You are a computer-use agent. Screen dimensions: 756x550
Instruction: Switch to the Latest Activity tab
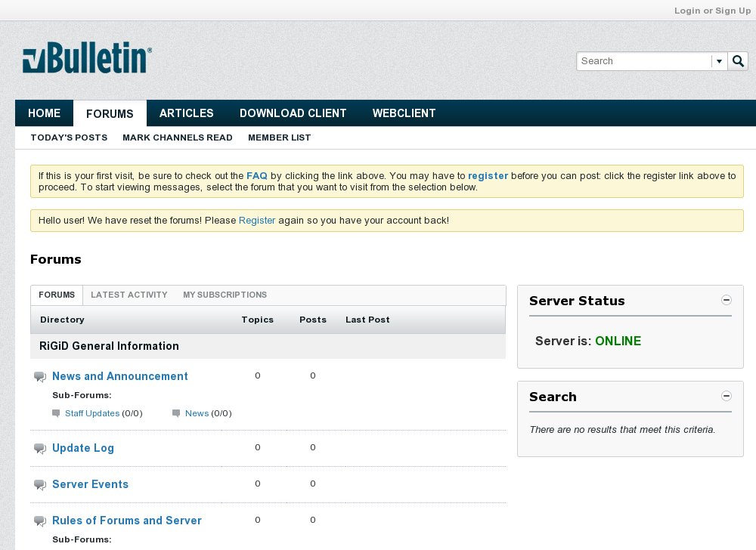click(129, 295)
